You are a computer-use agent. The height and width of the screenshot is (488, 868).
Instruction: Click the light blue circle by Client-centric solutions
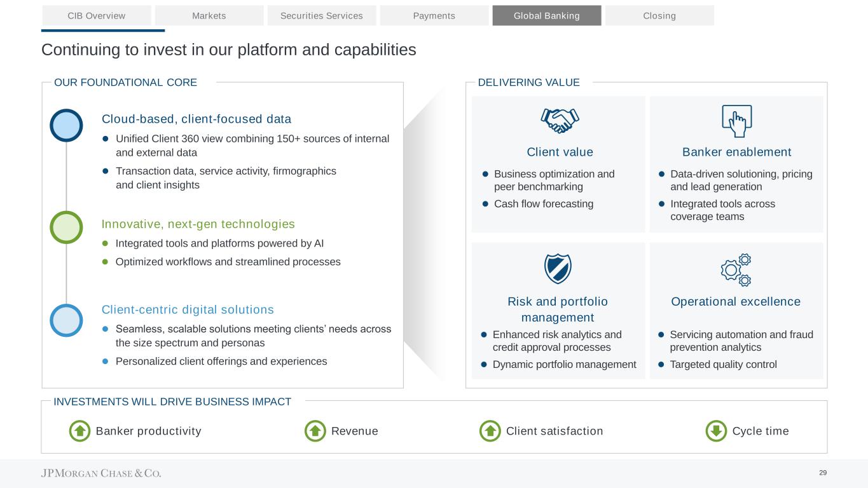66,320
